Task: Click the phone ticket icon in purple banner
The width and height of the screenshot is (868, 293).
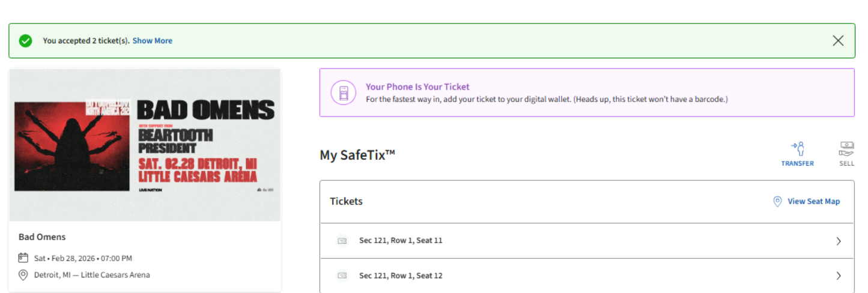Action: pyautogui.click(x=344, y=92)
